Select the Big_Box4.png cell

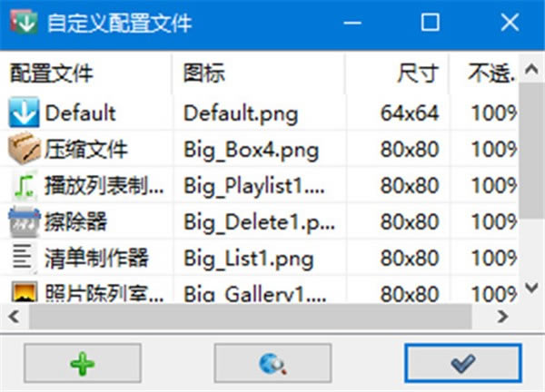pyautogui.click(x=251, y=150)
